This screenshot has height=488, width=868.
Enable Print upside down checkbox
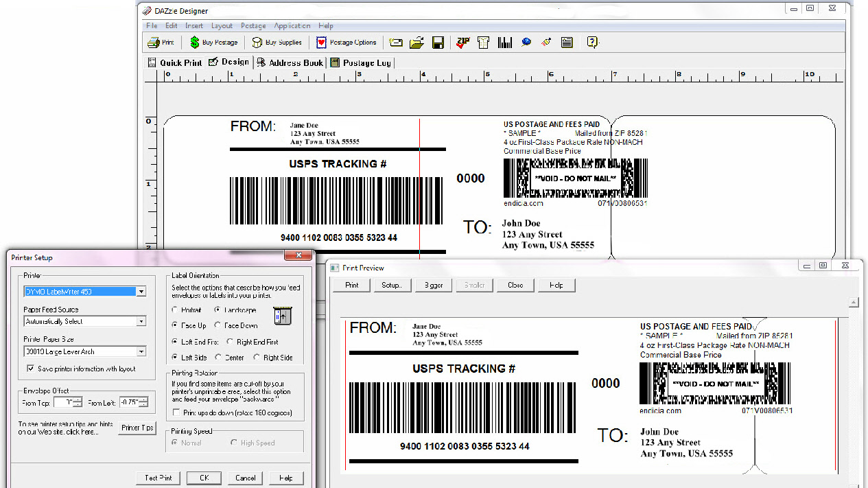(177, 413)
